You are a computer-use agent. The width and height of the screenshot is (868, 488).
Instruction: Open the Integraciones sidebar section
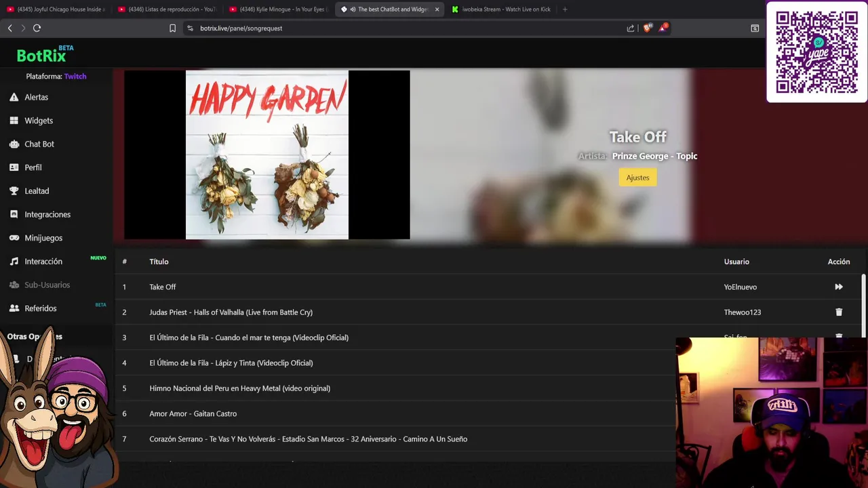pos(39,214)
